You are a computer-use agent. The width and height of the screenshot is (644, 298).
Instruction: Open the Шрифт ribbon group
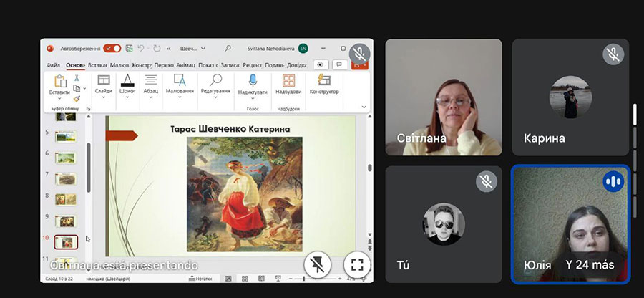point(127,87)
